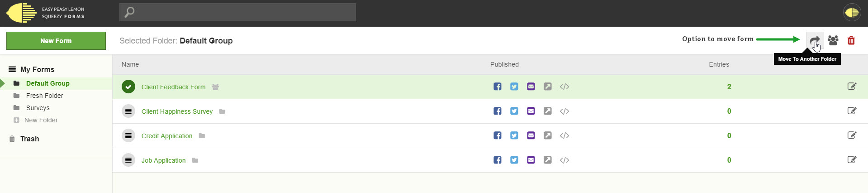Click inside the top search field
Viewport: 868px width, 193px height.
tap(237, 12)
